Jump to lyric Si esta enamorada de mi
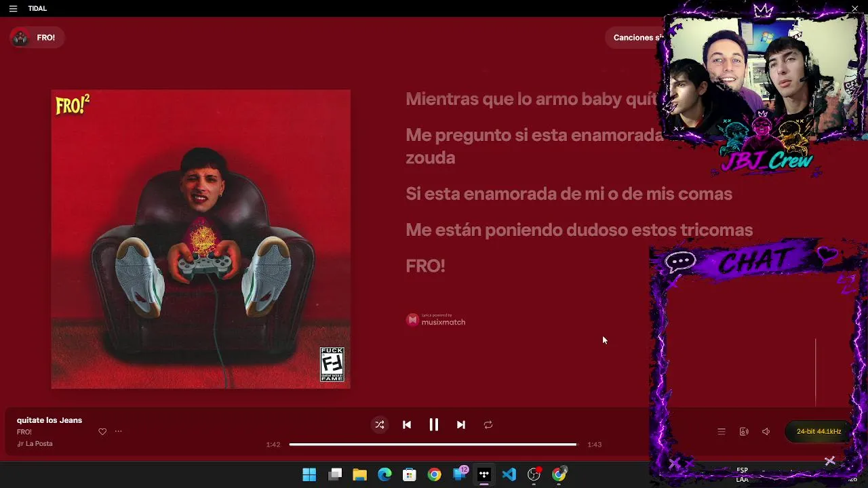 click(569, 194)
